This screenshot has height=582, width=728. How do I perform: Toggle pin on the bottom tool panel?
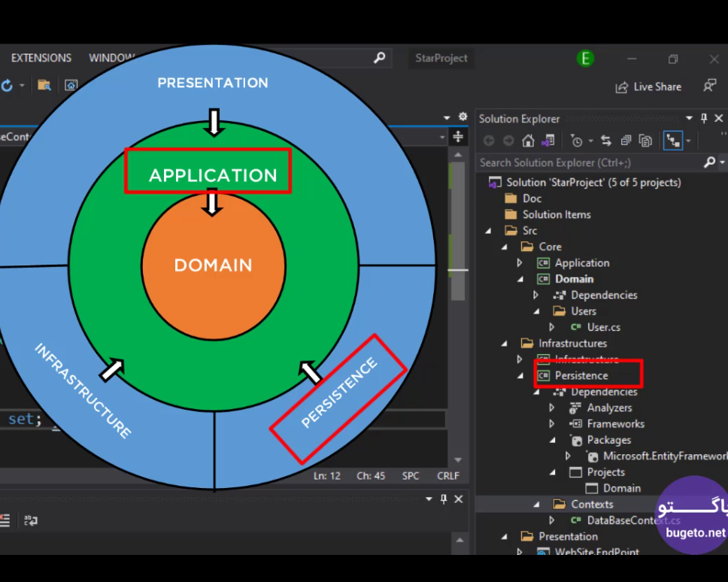444,499
